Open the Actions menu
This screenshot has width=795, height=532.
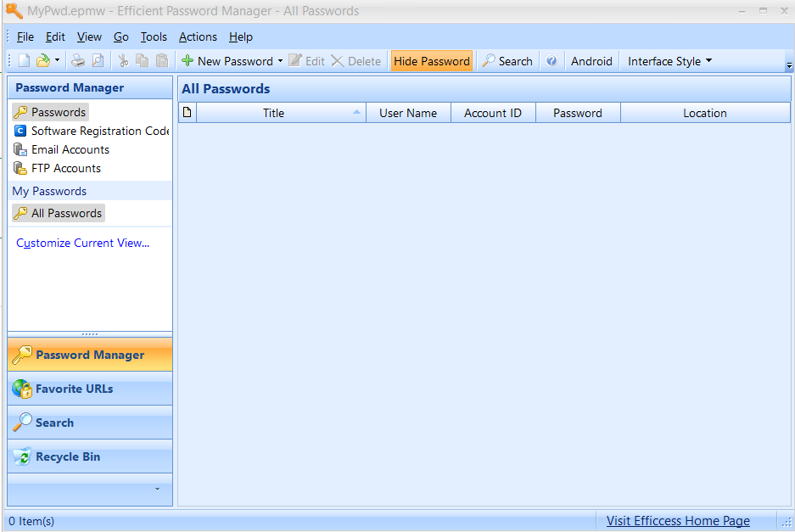[x=198, y=37]
